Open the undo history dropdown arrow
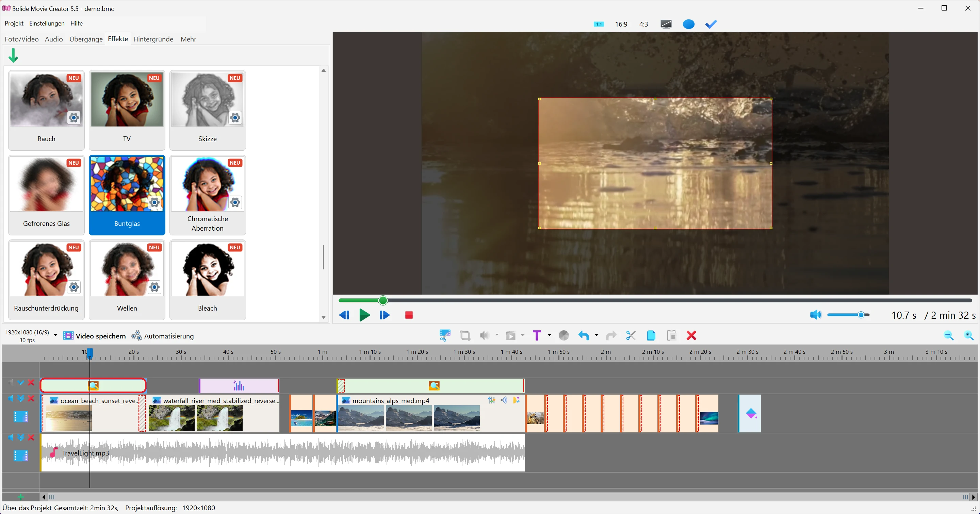980x514 pixels. [597, 335]
